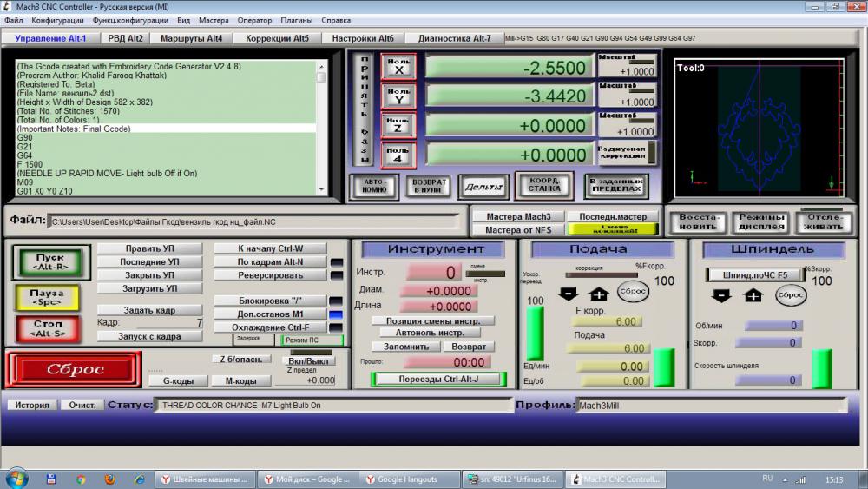Switch to the Маршруты Alt4 tab

192,38
